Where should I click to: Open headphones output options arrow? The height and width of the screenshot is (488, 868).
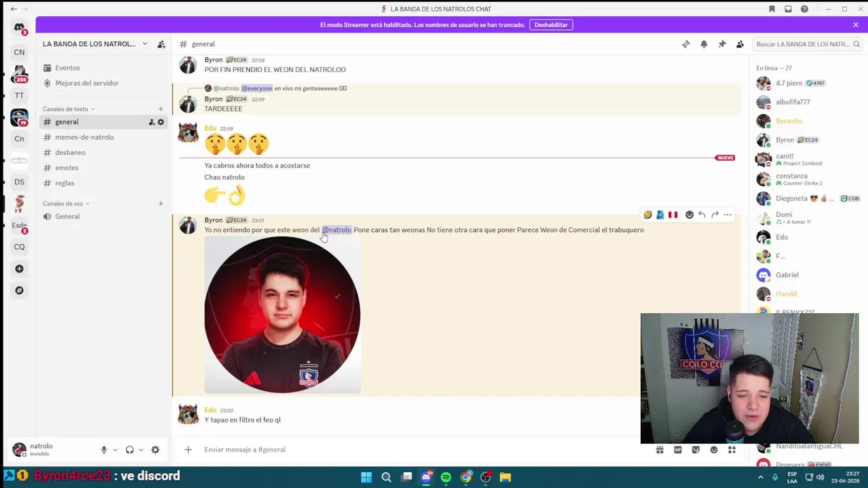tap(141, 450)
